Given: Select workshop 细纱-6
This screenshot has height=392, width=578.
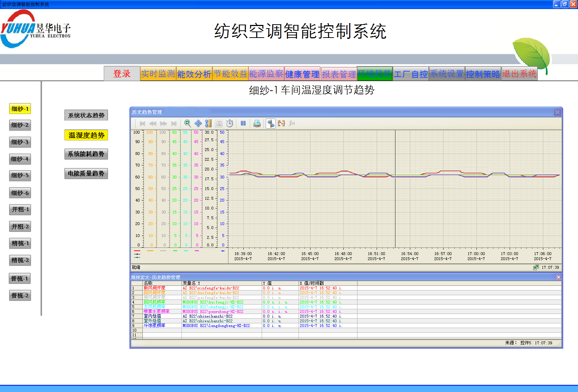Looking at the screenshot, I should pos(20,193).
